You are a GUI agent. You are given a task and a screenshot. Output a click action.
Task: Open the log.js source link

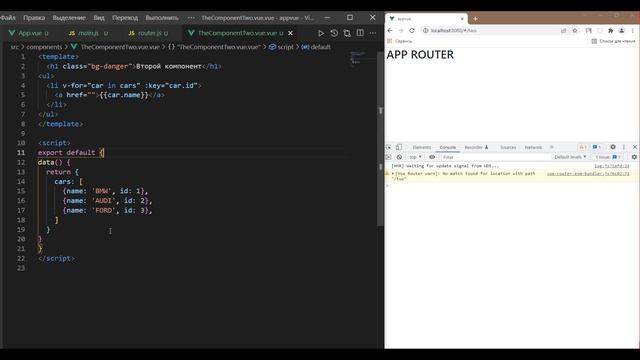point(612,166)
